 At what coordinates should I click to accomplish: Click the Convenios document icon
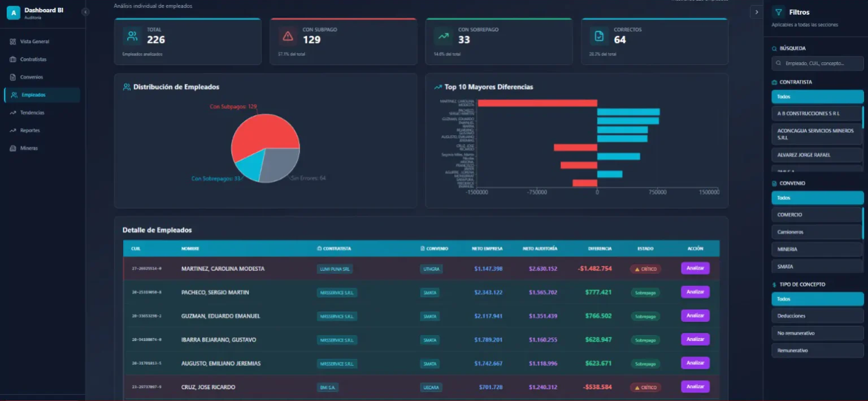coord(13,77)
